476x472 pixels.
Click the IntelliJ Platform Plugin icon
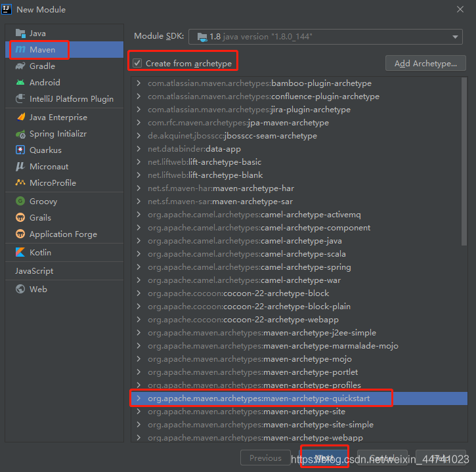coord(20,98)
